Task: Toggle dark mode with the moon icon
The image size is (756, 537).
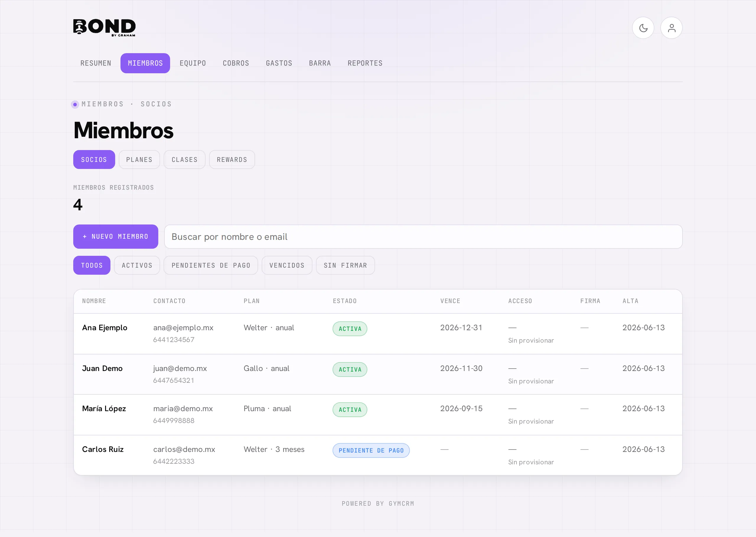Action: click(x=643, y=28)
